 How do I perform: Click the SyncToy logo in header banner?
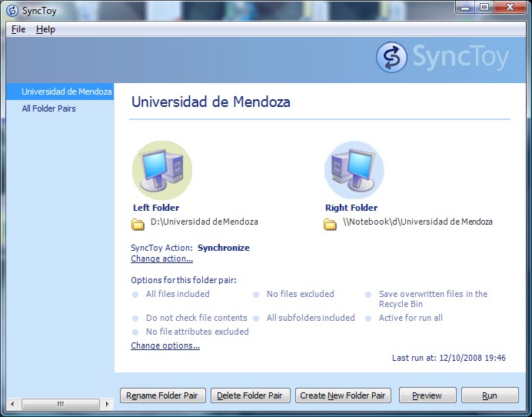442,57
